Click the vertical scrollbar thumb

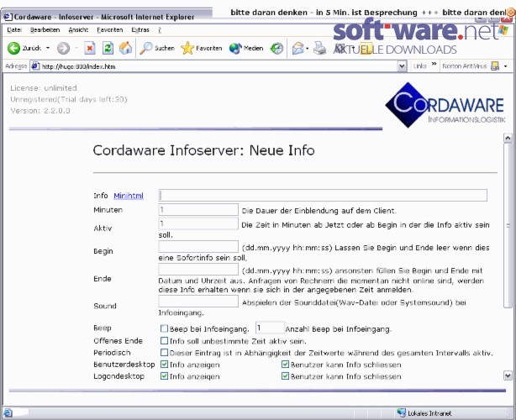coord(508,225)
